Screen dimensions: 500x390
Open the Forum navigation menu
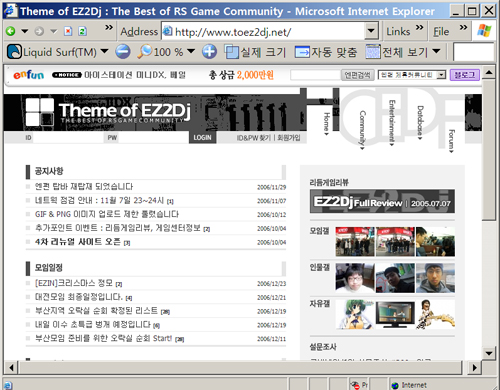pos(451,141)
